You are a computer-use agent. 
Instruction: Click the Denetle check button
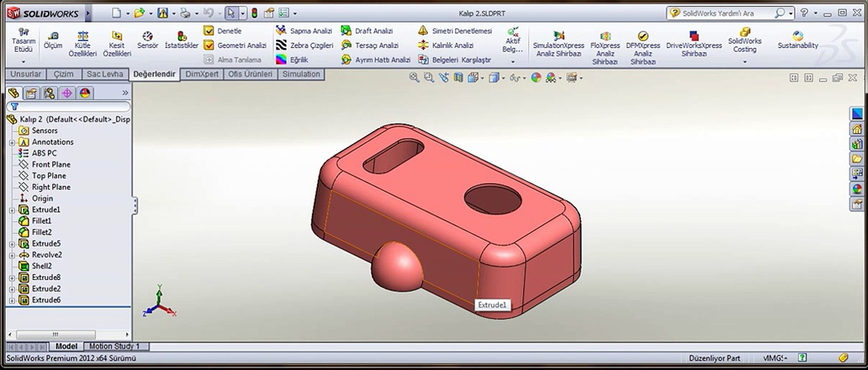coord(222,31)
